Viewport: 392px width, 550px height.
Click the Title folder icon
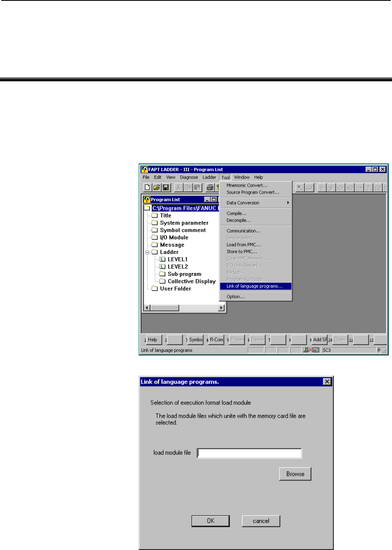point(155,216)
